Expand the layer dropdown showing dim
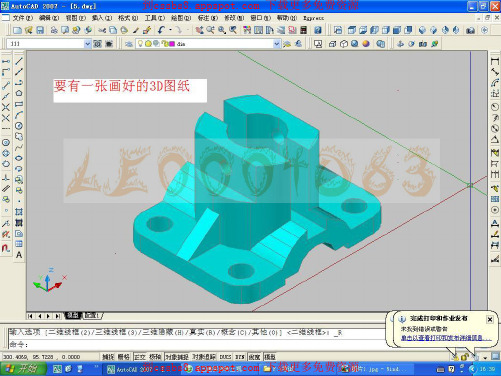 click(x=276, y=44)
